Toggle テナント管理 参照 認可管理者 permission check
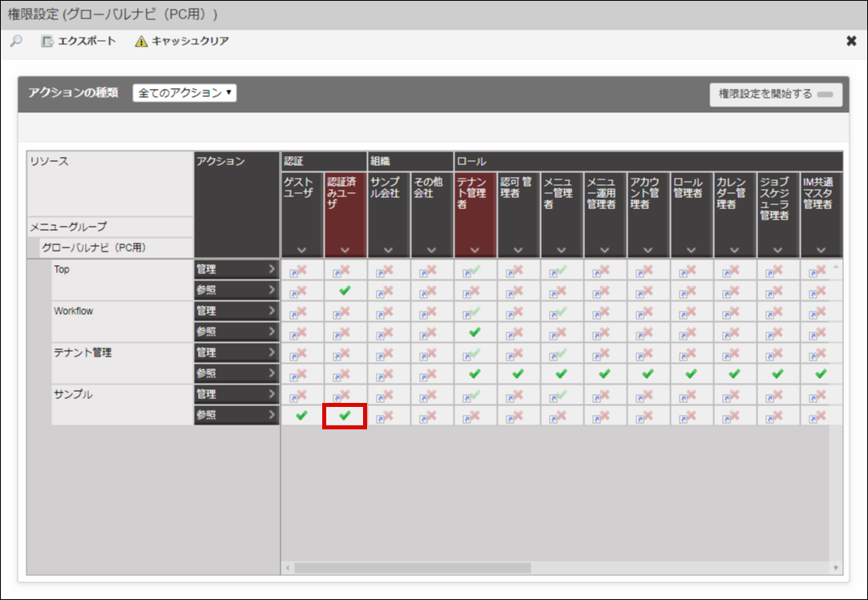Image resolution: width=868 pixels, height=600 pixels. 518,374
